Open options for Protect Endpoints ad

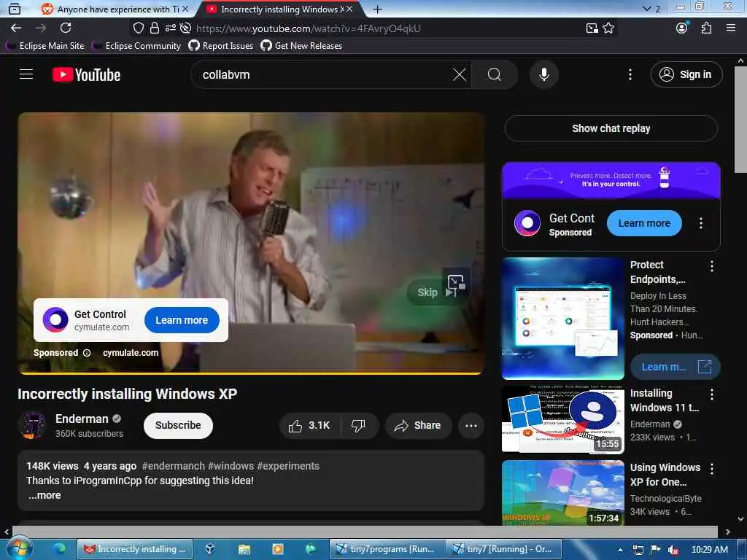click(712, 265)
